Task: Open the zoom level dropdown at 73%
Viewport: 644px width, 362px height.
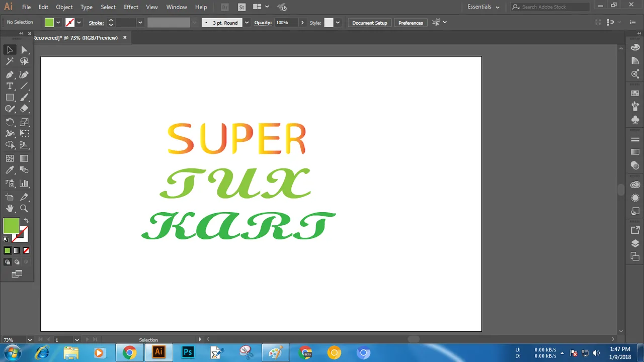Action: (x=30, y=340)
